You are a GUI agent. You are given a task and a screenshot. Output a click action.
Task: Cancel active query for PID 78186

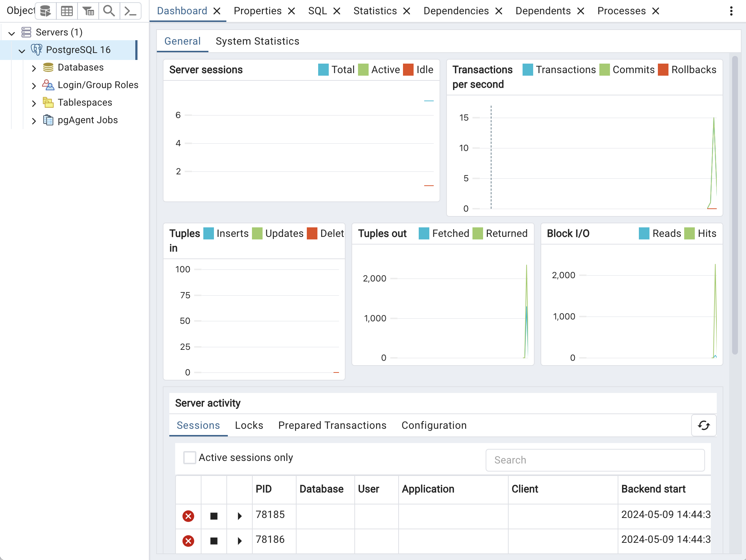click(x=214, y=541)
